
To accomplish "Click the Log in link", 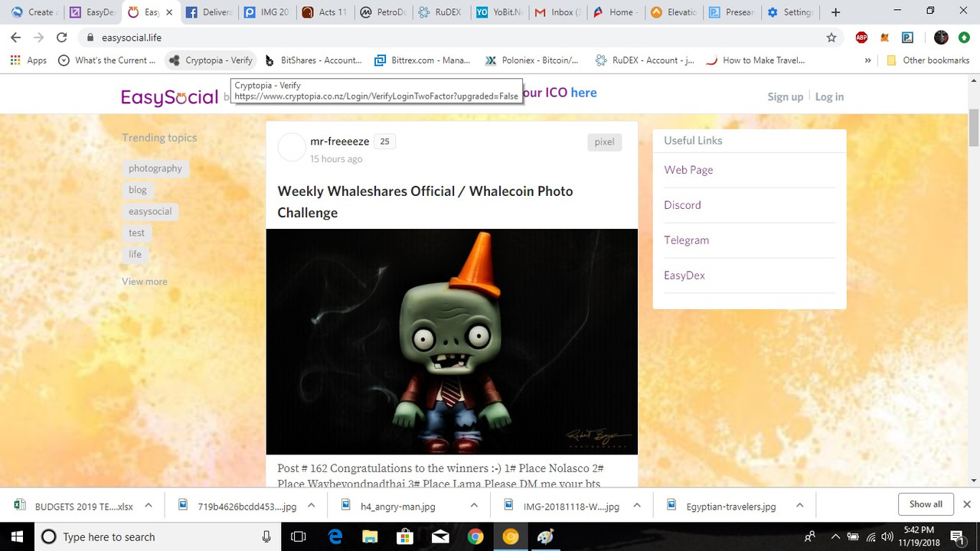I will coord(829,96).
